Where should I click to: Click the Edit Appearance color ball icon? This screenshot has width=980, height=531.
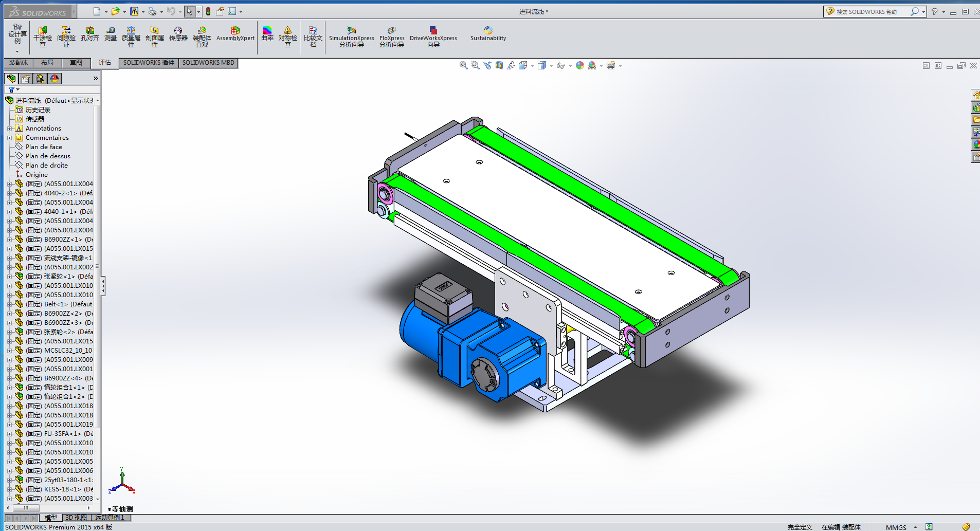tap(579, 65)
